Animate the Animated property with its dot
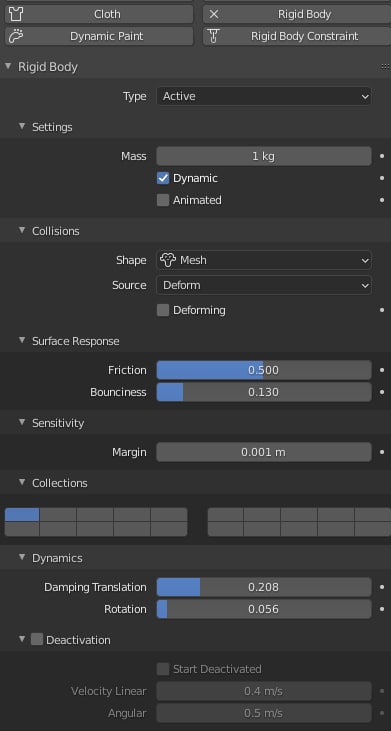391x731 pixels. pyautogui.click(x=382, y=200)
